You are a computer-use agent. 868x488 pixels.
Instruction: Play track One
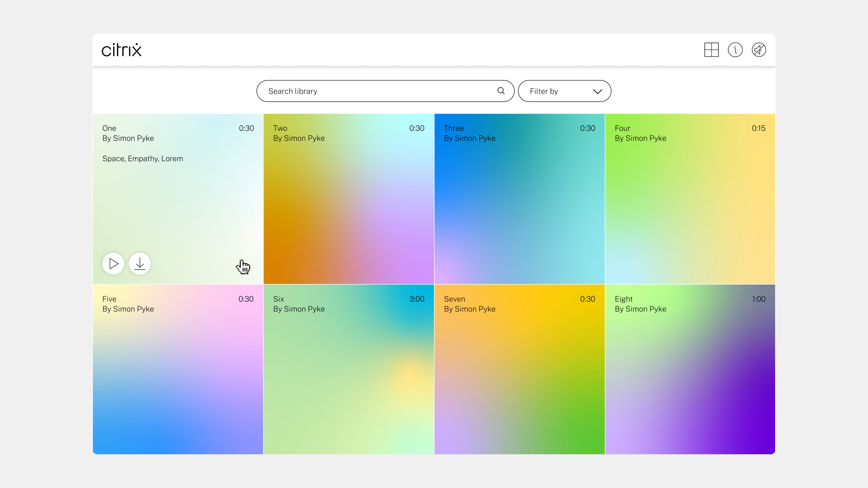pos(113,263)
